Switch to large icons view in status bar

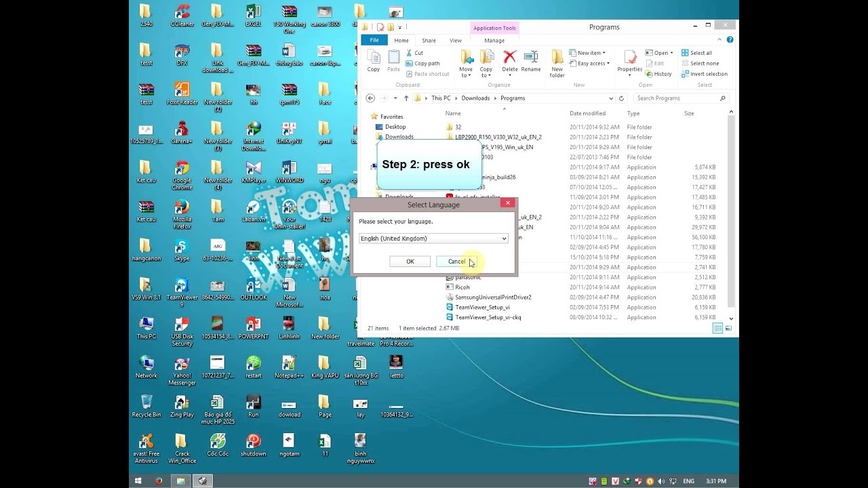[x=728, y=328]
